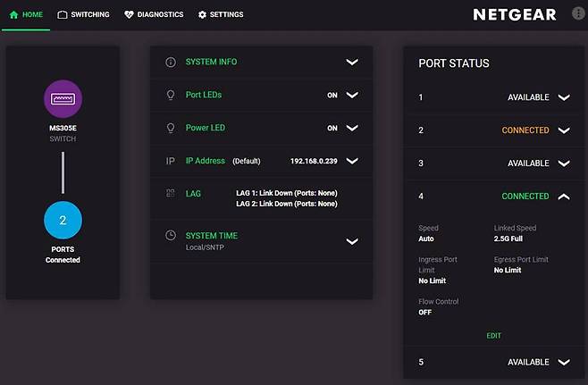The image size is (588, 385).
Task: Click the System Info circle icon
Action: (171, 63)
